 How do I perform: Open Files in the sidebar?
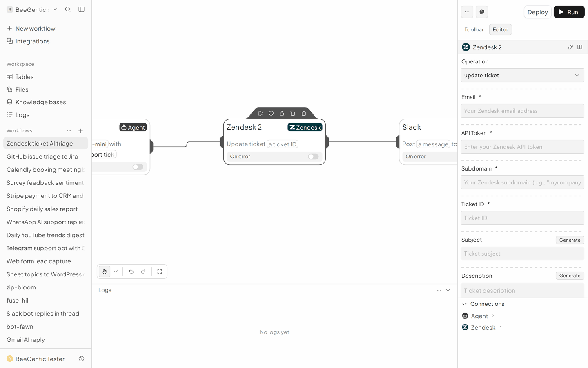46,90
